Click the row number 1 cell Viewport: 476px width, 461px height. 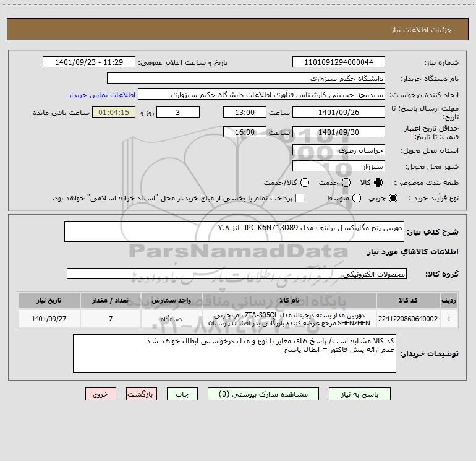(x=449, y=319)
